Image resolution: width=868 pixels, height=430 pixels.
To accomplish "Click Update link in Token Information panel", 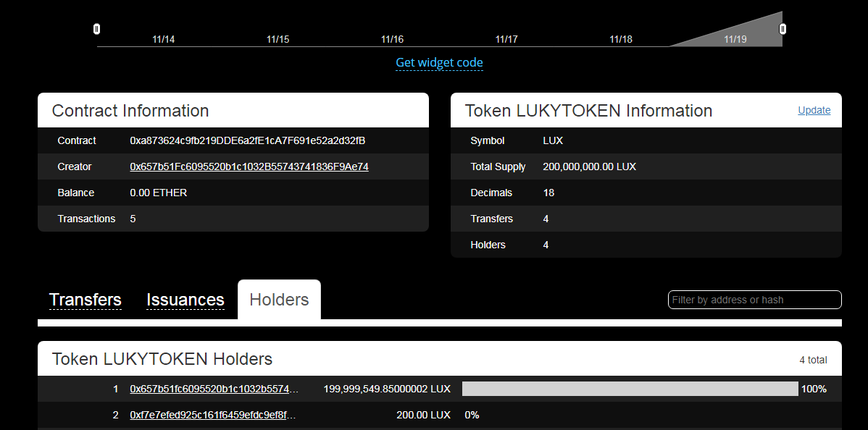I will 814,110.
